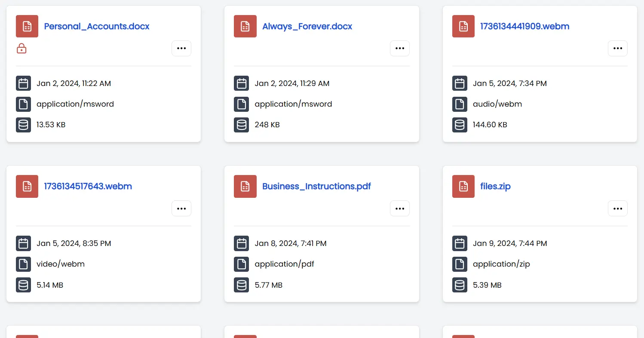
Task: Click calendar icon next to Jan 9, 7:44 PM
Action: click(460, 243)
